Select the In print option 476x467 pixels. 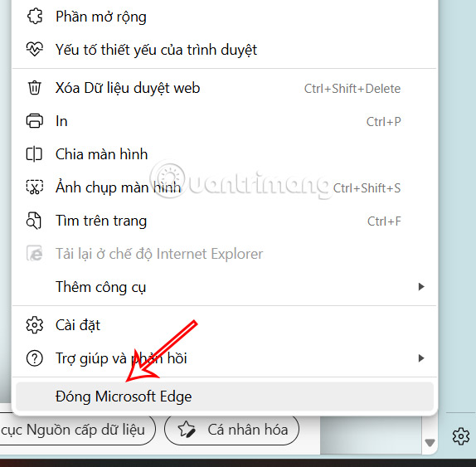[x=225, y=121]
